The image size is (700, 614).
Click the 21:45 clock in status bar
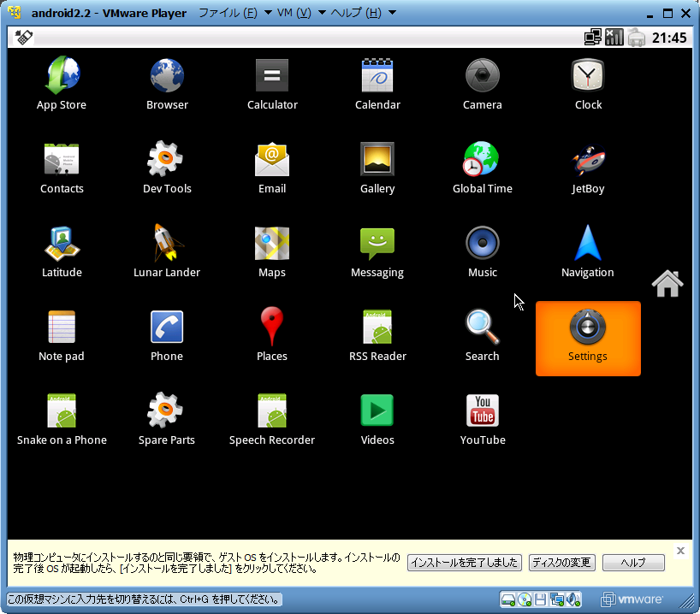coord(668,38)
